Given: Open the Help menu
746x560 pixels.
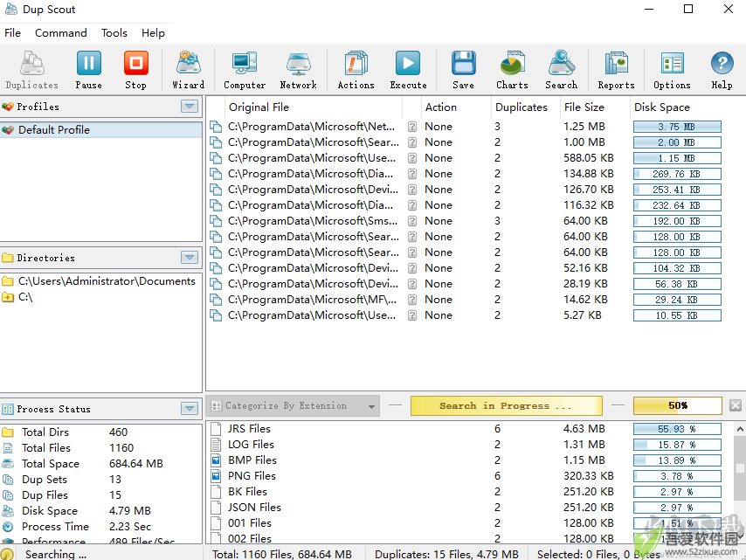Looking at the screenshot, I should (x=153, y=33).
